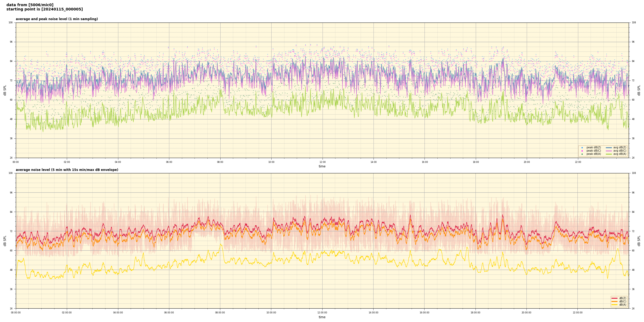Click the '5 min with 15s min/max' chart title
644x322 pixels.
click(x=67, y=170)
